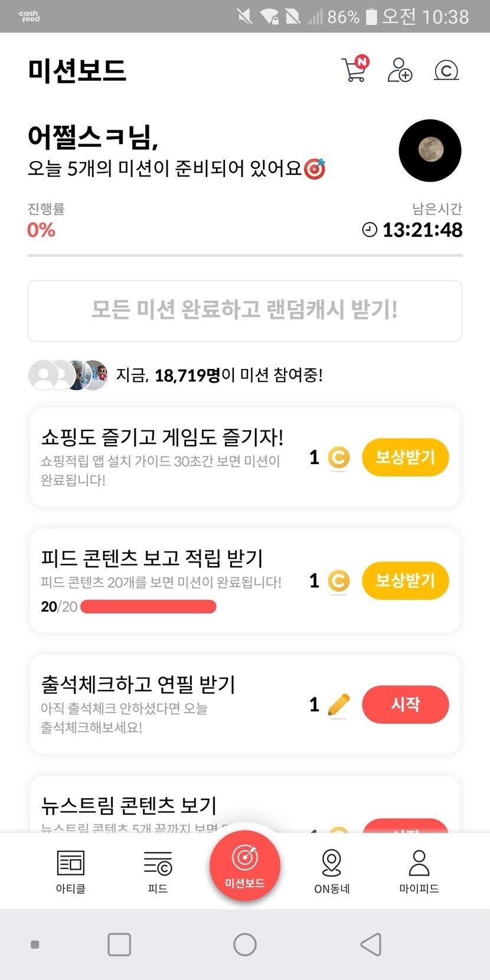The height and width of the screenshot is (980, 490).
Task: Claim reward for shopping game mission
Action: (x=405, y=458)
